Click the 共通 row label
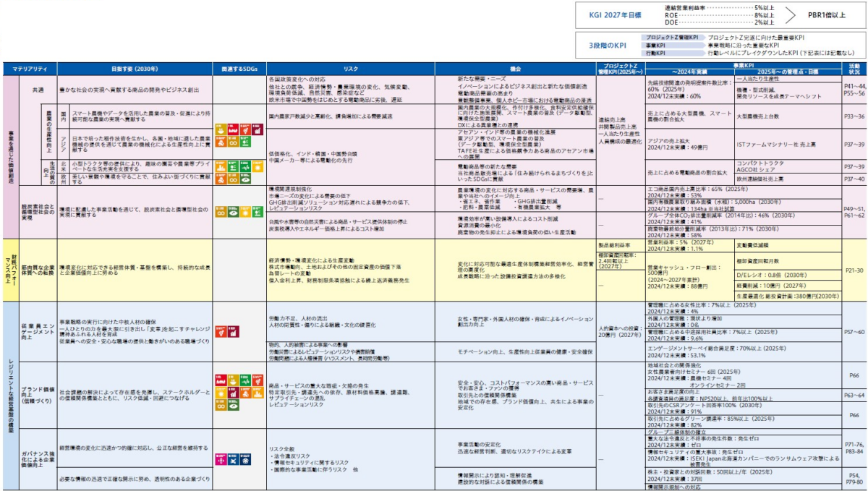The width and height of the screenshot is (868, 491). [x=38, y=89]
